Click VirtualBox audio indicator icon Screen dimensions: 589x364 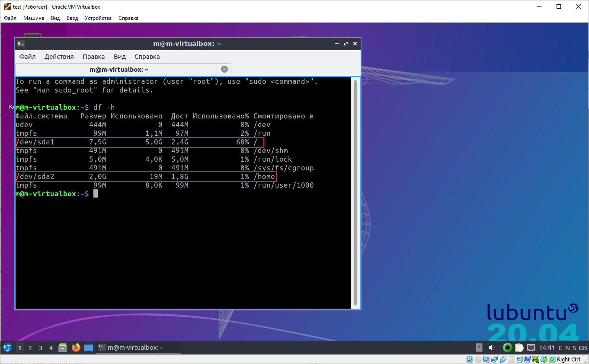(486, 359)
